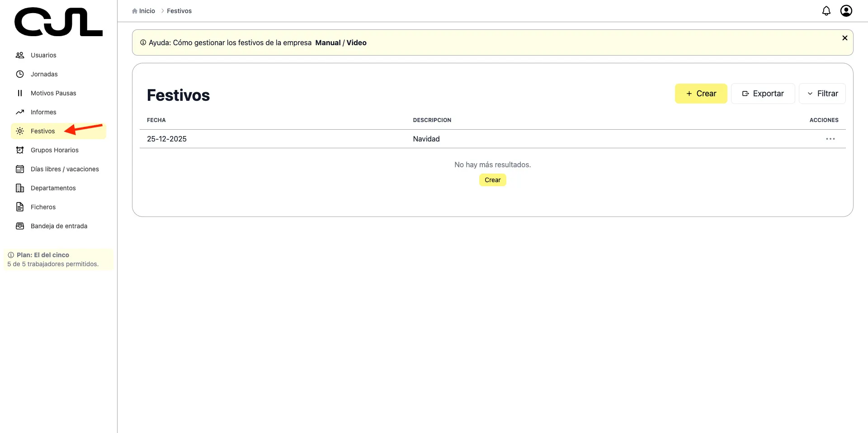Viewport: 868px width, 433px height.
Task: Navigate to Inicio breadcrumb
Action: click(146, 11)
